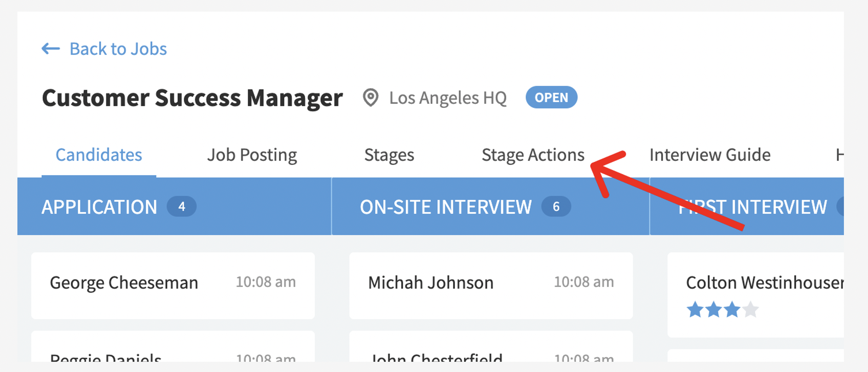This screenshot has height=372, width=868.
Task: Click the back arrow icon
Action: point(51,49)
